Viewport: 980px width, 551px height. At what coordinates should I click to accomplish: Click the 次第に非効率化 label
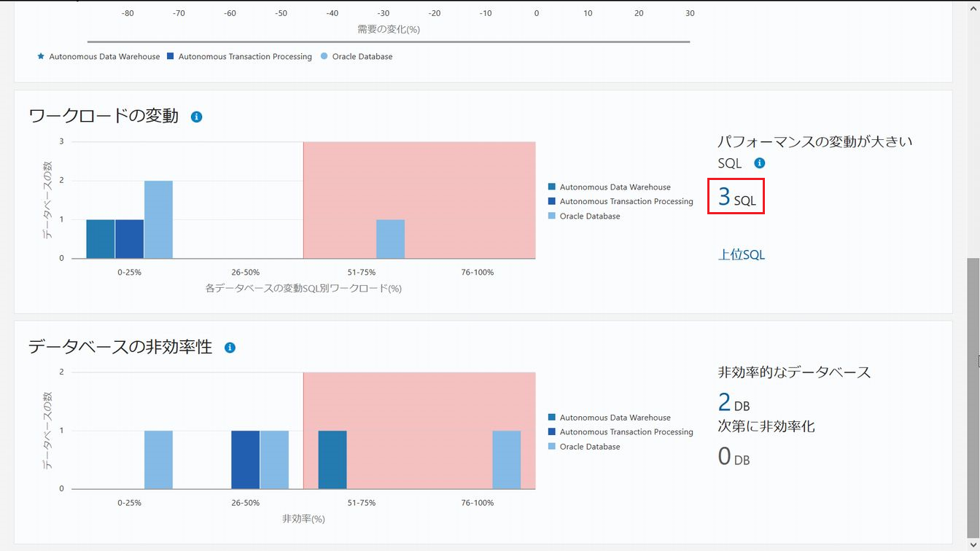pos(766,427)
